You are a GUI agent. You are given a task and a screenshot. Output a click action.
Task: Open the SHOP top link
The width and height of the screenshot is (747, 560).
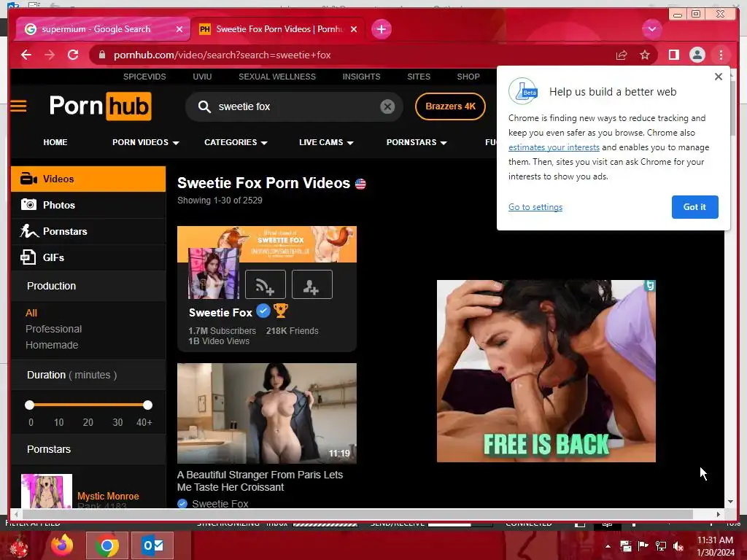(468, 77)
